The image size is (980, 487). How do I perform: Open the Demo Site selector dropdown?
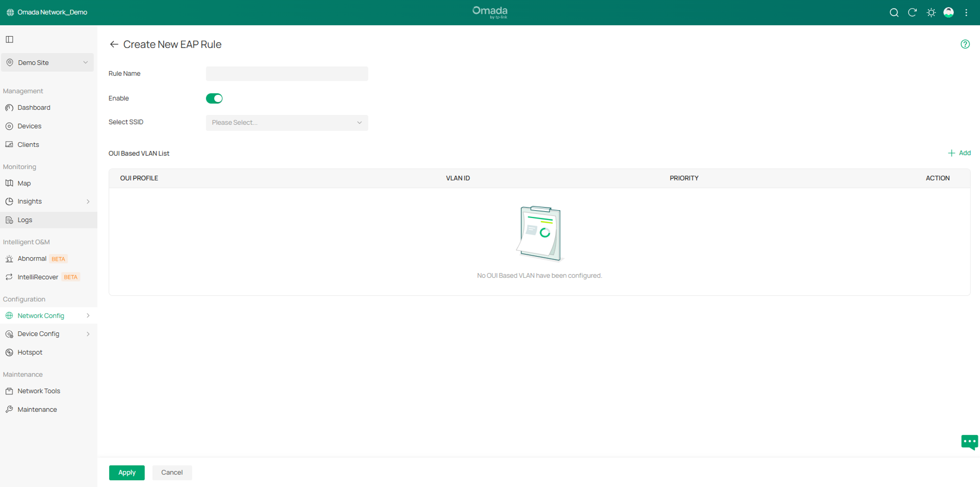click(x=47, y=62)
